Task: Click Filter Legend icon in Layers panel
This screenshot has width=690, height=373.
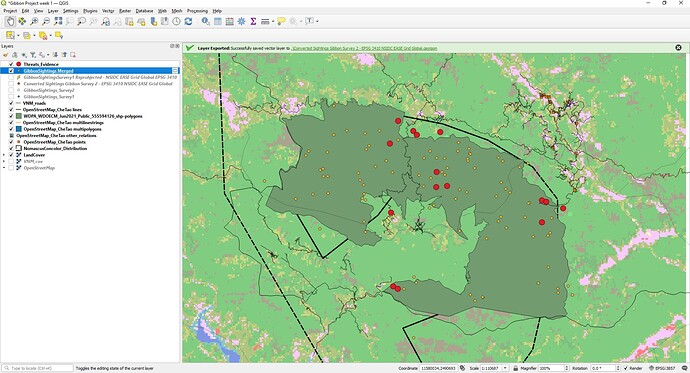Action: click(x=33, y=55)
